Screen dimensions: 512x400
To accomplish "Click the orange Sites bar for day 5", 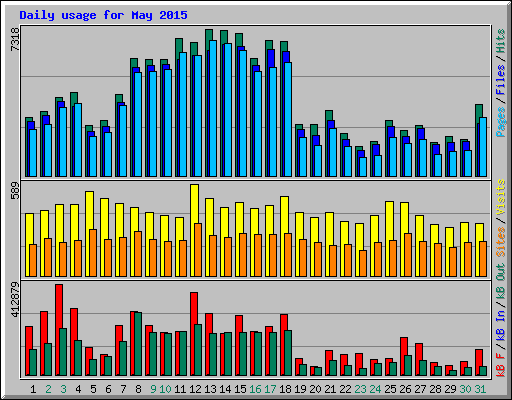I will click(x=93, y=253).
